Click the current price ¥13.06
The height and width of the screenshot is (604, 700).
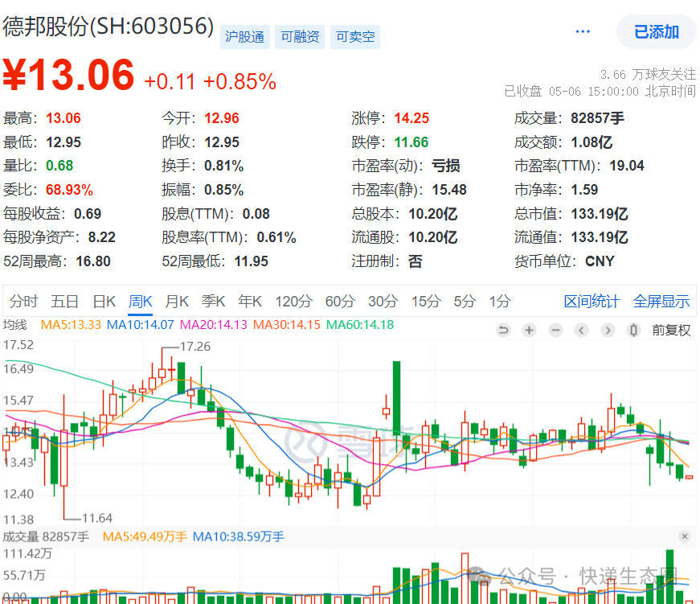(68, 75)
